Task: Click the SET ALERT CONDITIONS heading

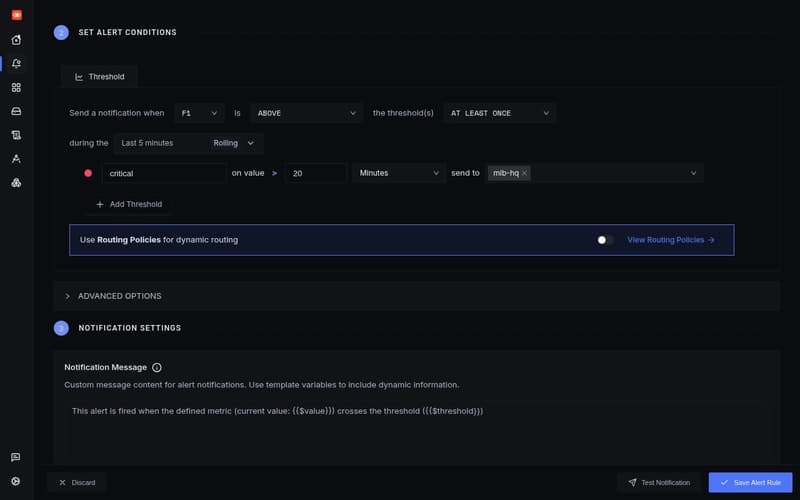Action: coord(128,32)
